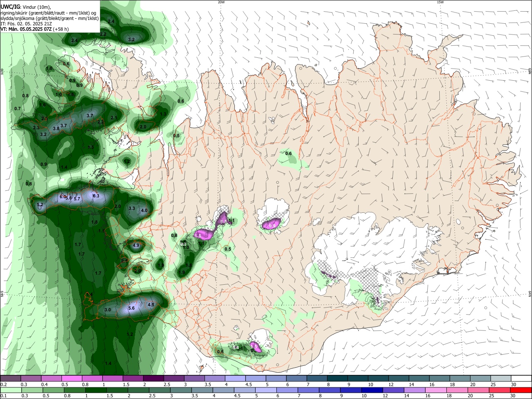
Task: Click the '30' label ending the rain scale
Action: [513, 396]
